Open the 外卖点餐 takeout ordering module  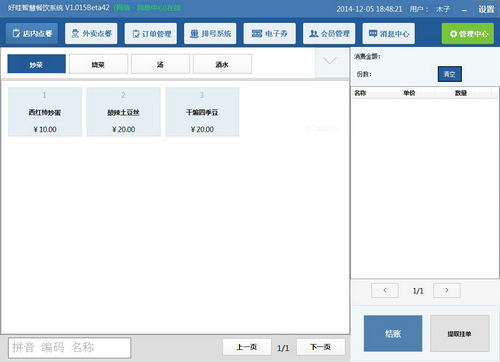coord(91,33)
